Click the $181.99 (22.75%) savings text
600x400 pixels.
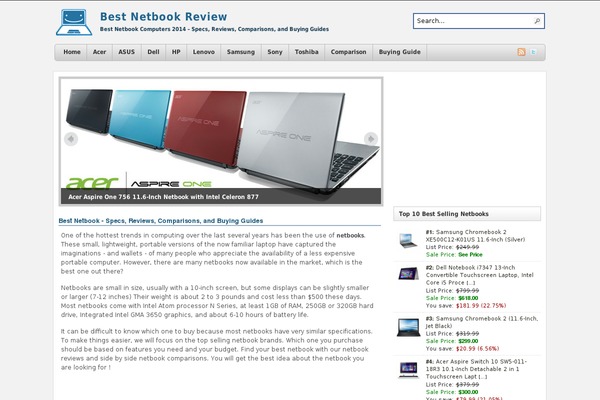tap(481, 305)
